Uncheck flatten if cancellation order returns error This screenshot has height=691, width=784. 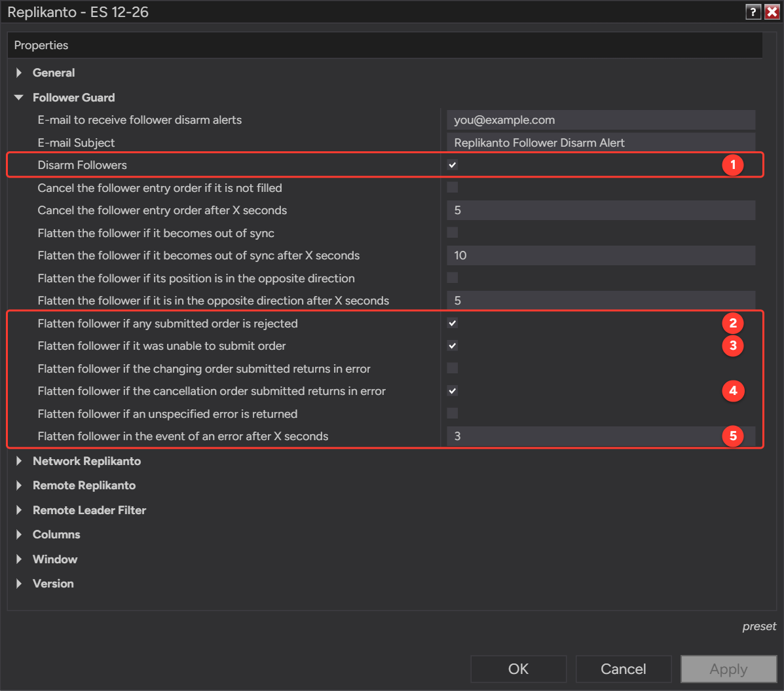coord(453,391)
